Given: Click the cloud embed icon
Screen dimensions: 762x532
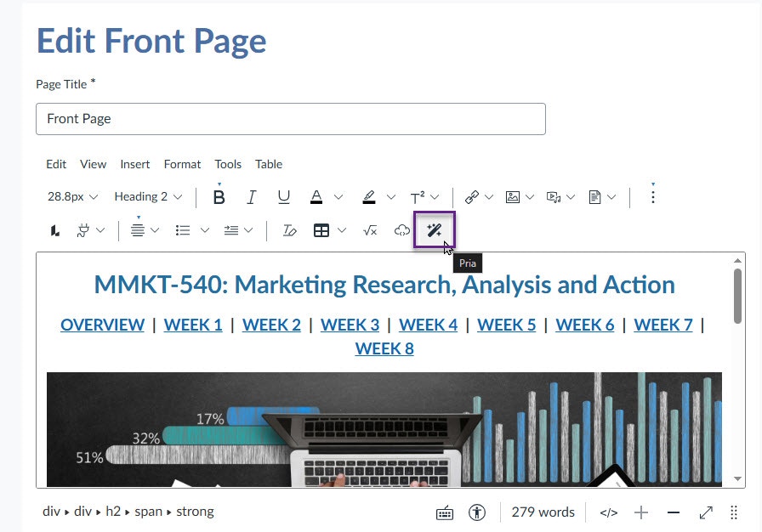Looking at the screenshot, I should click(x=402, y=230).
